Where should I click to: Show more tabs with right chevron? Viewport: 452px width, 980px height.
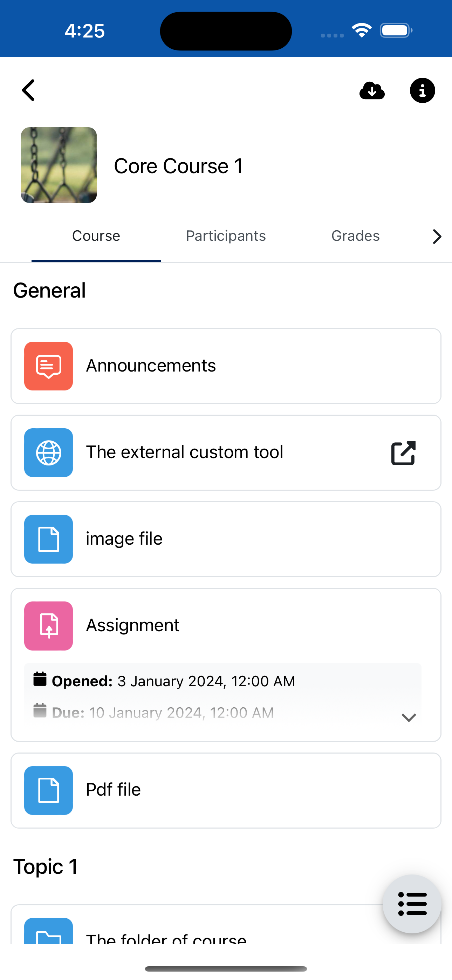click(x=437, y=236)
